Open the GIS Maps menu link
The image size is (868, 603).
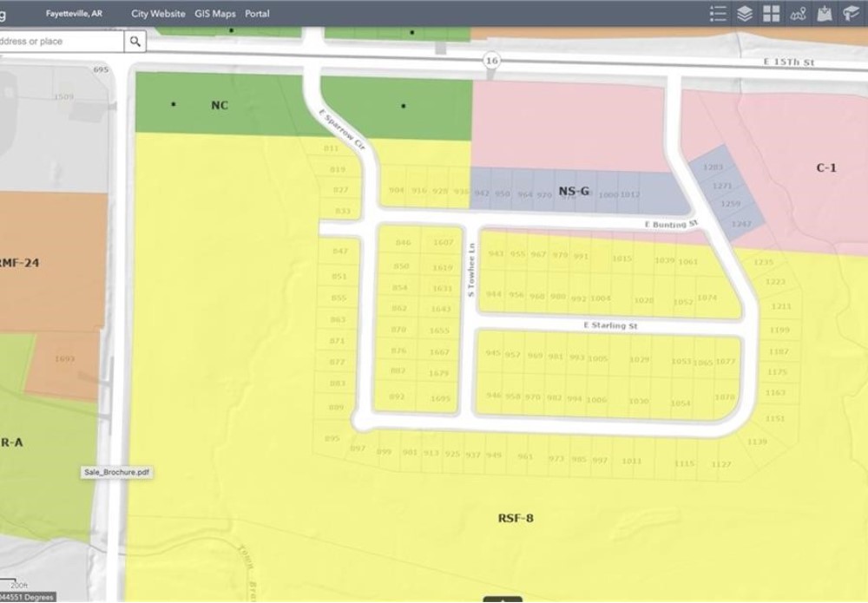215,14
